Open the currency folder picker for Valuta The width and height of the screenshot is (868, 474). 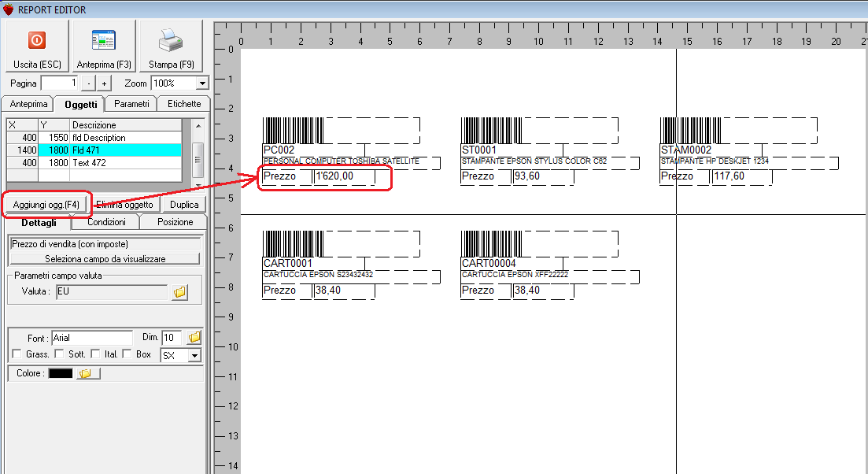coord(179,292)
